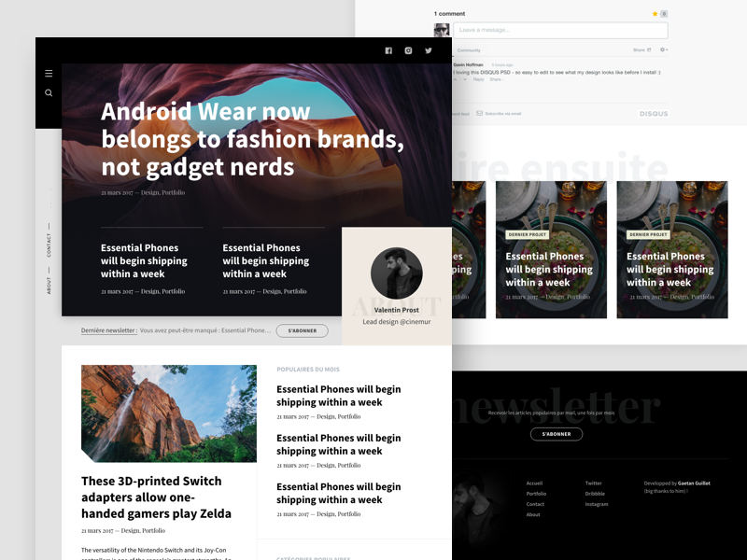
Task: Click the Disqus star favorite icon
Action: point(655,14)
